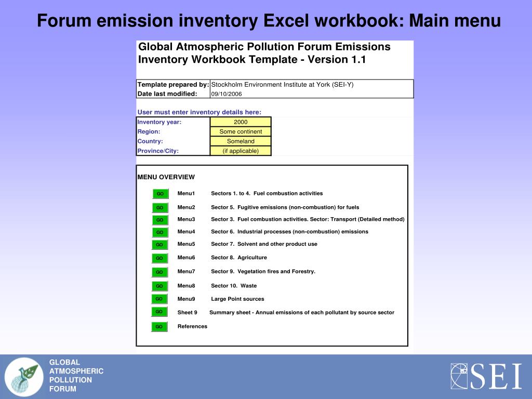Viewport: 532px width, 399px height.
Task: Click the 'Inventory year:' label
Action: point(159,122)
